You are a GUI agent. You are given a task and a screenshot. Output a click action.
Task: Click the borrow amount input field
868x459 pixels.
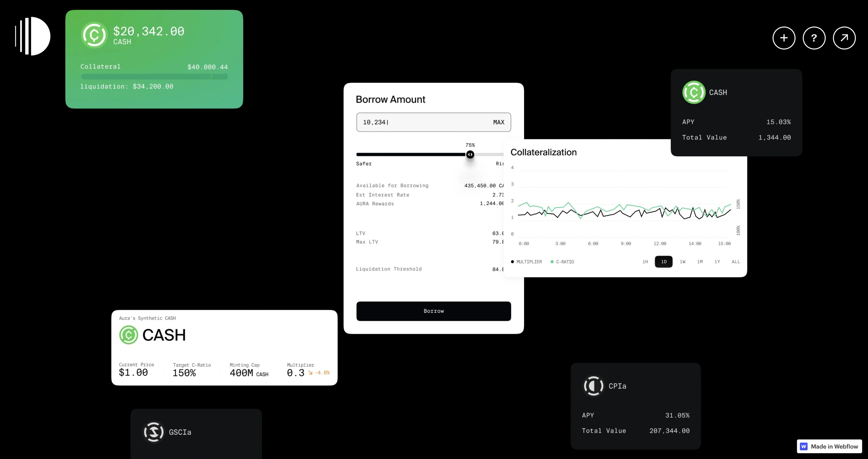[x=433, y=122]
